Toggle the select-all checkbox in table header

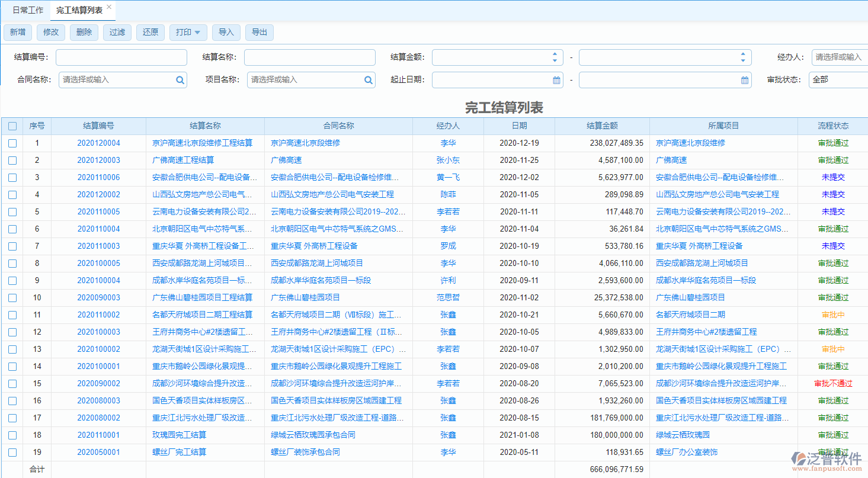12,126
